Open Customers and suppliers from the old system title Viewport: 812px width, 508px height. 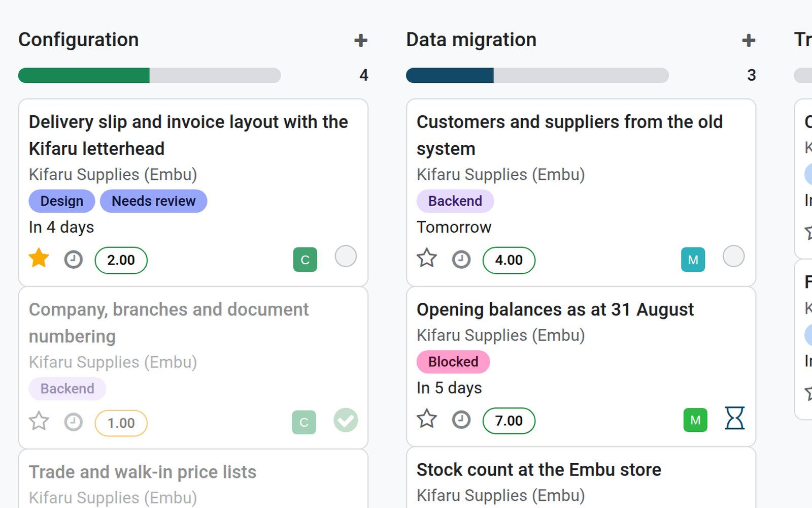[569, 135]
